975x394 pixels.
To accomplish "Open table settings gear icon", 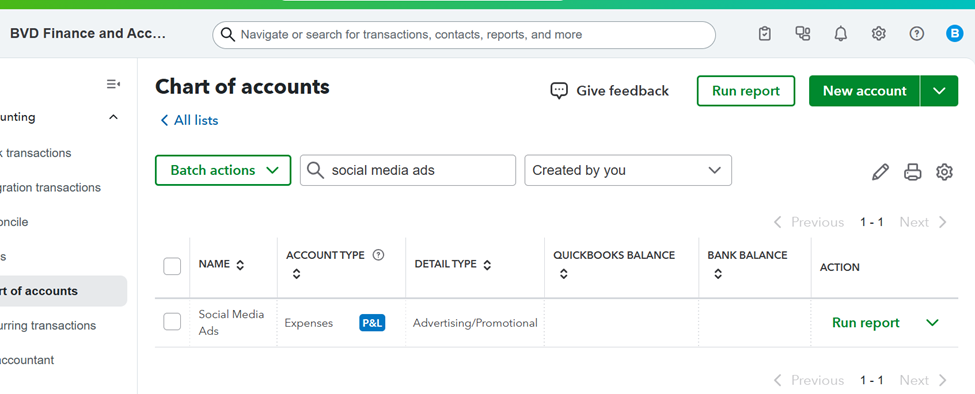I will pos(945,172).
